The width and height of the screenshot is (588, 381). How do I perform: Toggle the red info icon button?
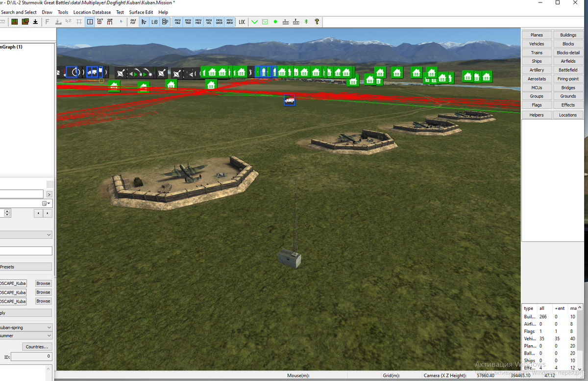[x=90, y=22]
